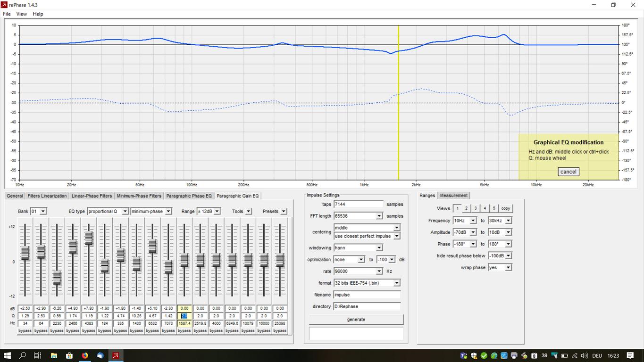Click the File Explorer taskbar icon
The height and width of the screenshot is (362, 644).
click(53, 355)
